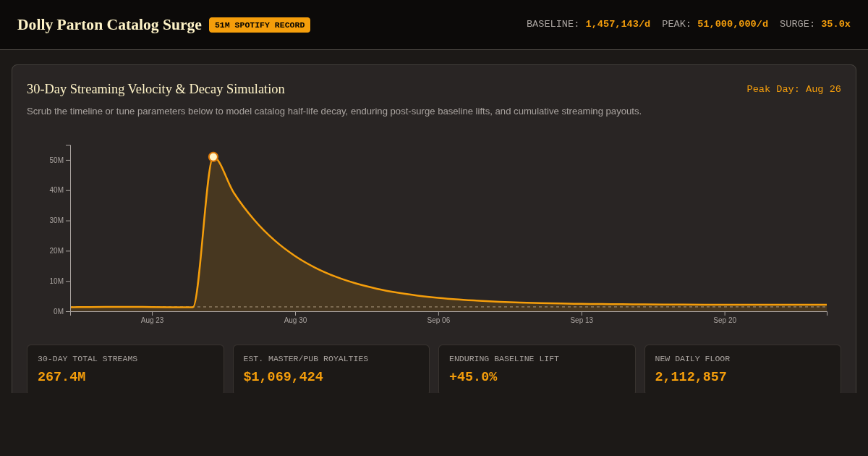868x456 pixels.
Task: Select the baseline value 1,457,143/d
Action: pos(618,25)
